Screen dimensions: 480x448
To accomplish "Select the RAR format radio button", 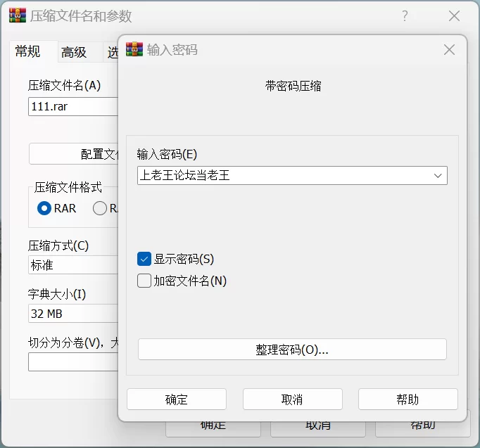I will [x=44, y=208].
